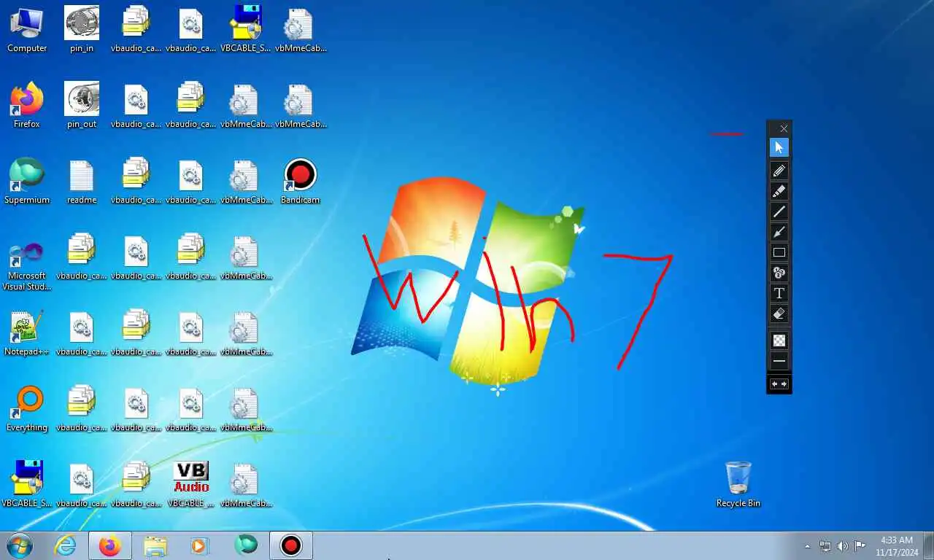Open Windows Explorer from the taskbar

tap(155, 545)
